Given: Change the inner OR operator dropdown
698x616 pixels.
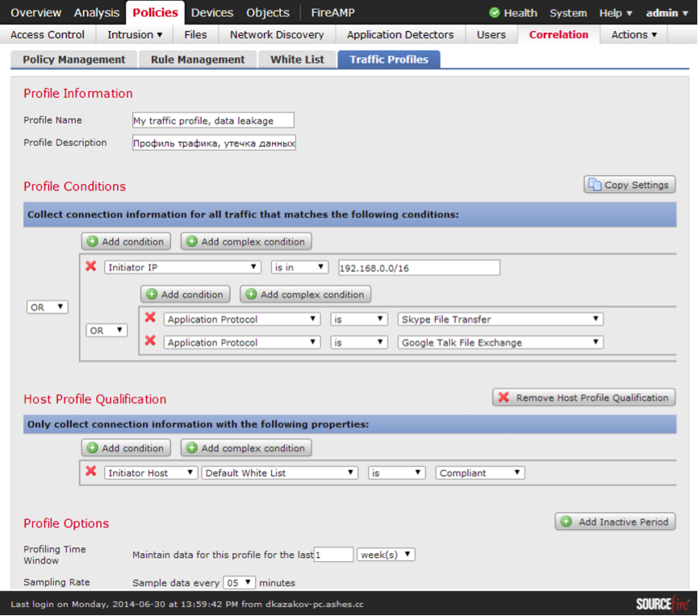Looking at the screenshot, I should [107, 330].
